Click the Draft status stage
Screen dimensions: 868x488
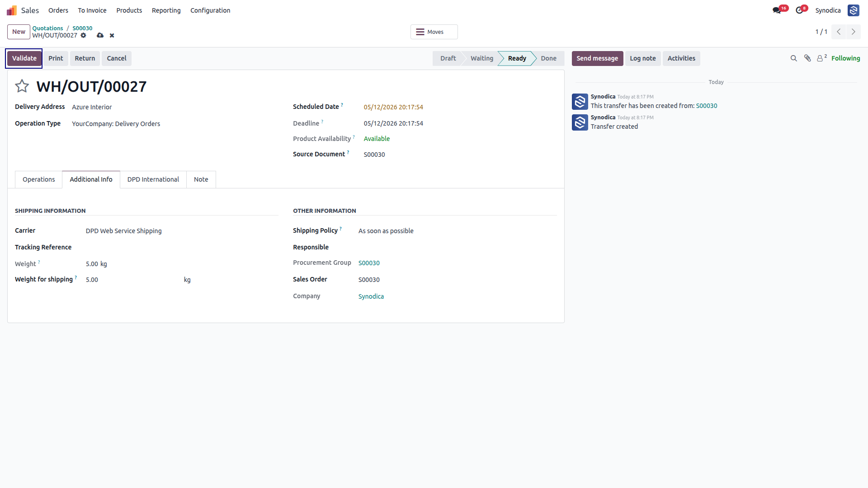point(448,58)
